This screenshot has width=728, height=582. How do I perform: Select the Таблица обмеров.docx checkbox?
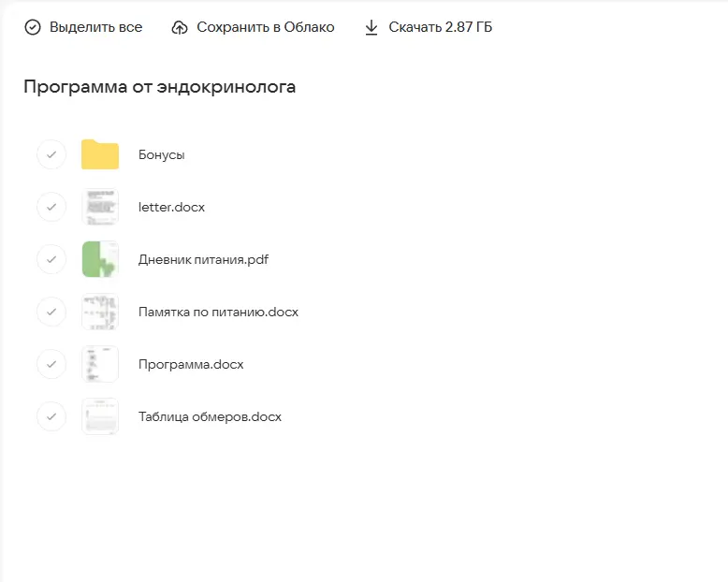click(x=51, y=416)
